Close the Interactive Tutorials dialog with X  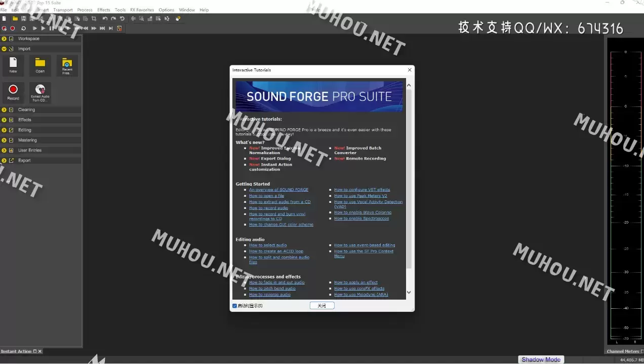pyautogui.click(x=410, y=70)
